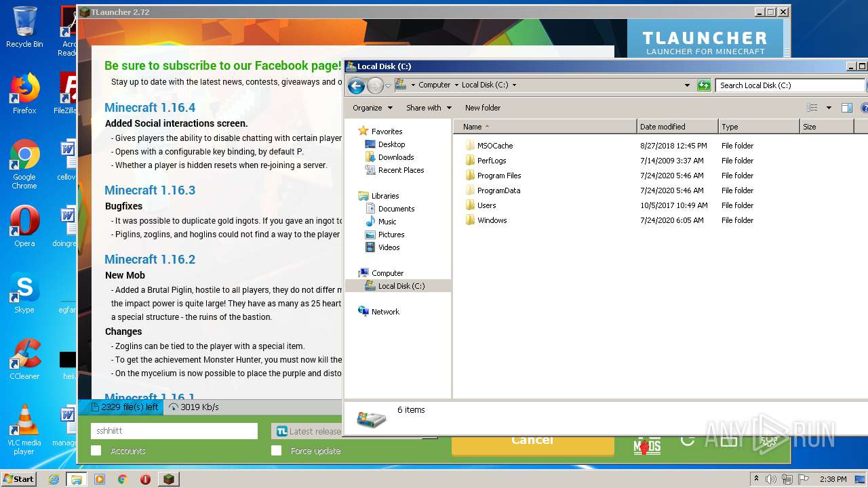Click the Windows Start button

(x=19, y=479)
